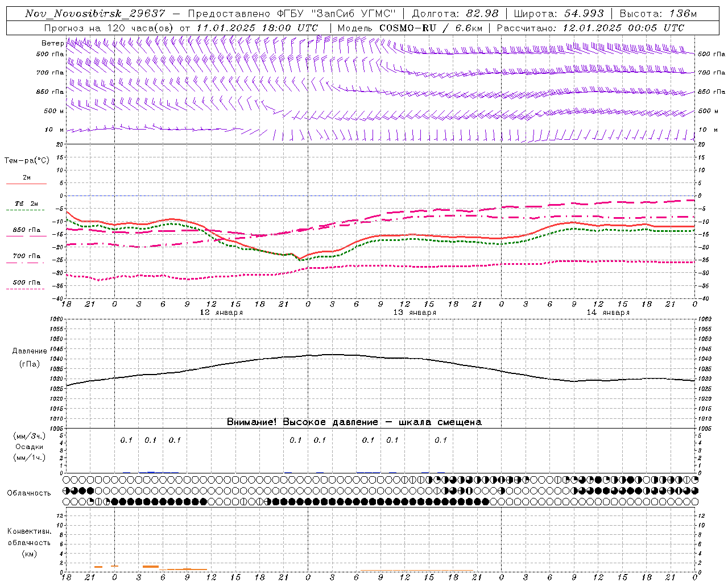This screenshot has width=728, height=582.
Task: Click the '(км)' unit under convective cloudiness
Action: pyautogui.click(x=30, y=554)
